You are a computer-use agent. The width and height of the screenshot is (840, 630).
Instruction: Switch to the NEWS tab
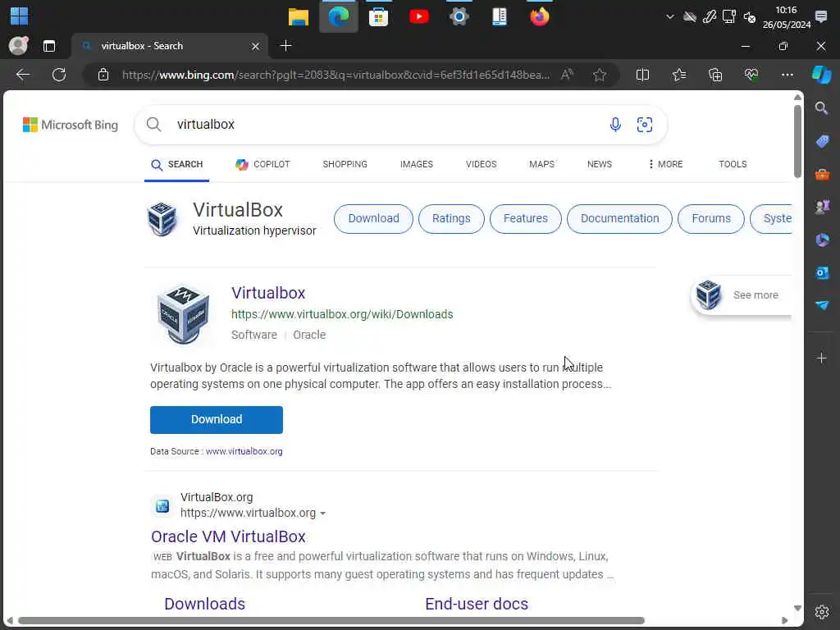pos(600,164)
